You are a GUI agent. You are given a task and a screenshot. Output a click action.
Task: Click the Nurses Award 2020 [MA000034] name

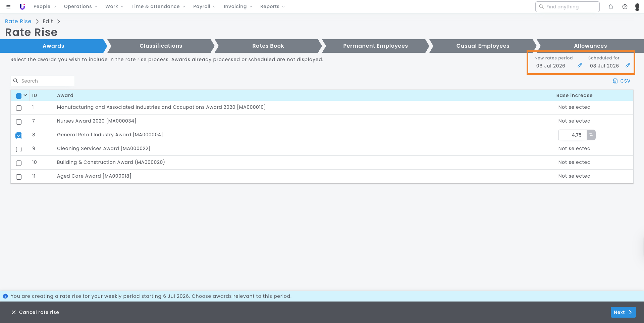(x=97, y=121)
